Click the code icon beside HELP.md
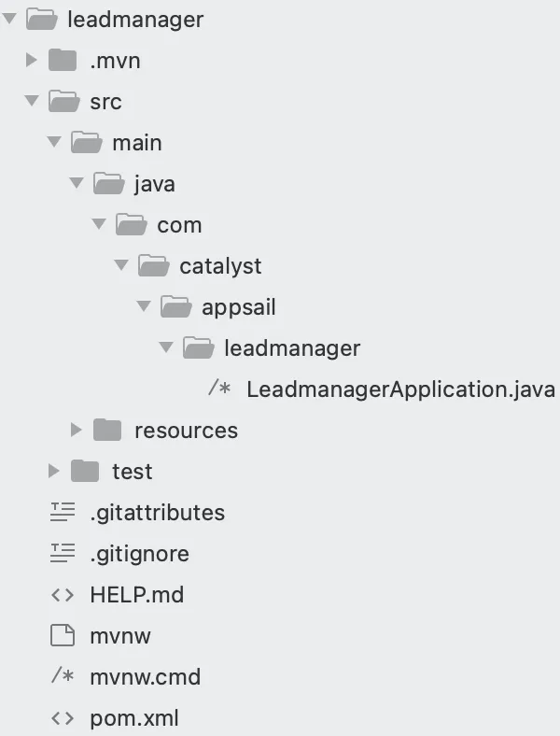 [63, 595]
